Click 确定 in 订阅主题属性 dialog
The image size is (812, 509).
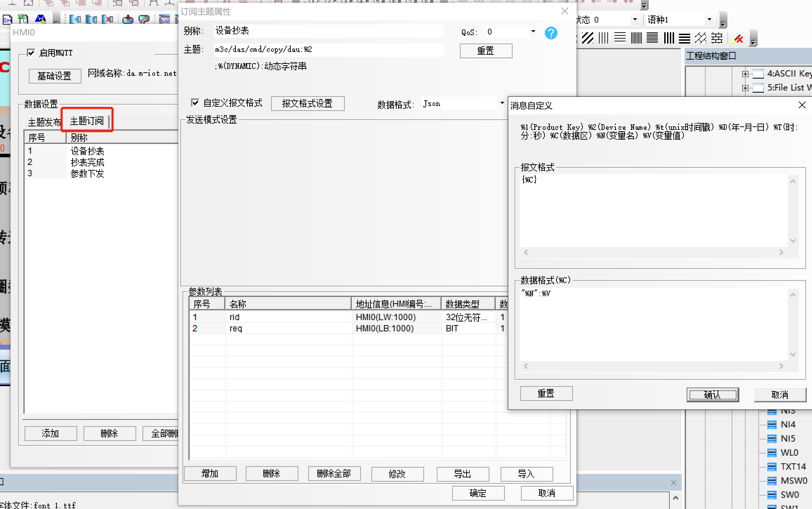pos(478,493)
